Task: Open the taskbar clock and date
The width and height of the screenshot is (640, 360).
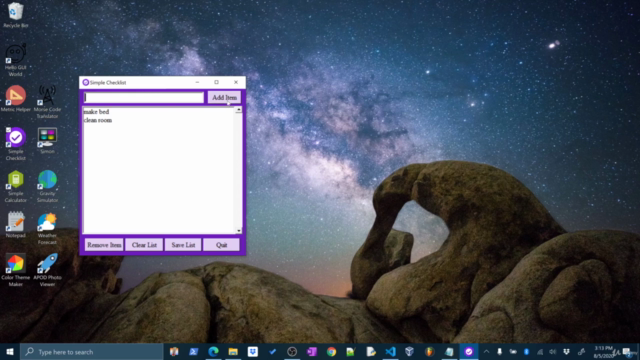Action: (605, 352)
